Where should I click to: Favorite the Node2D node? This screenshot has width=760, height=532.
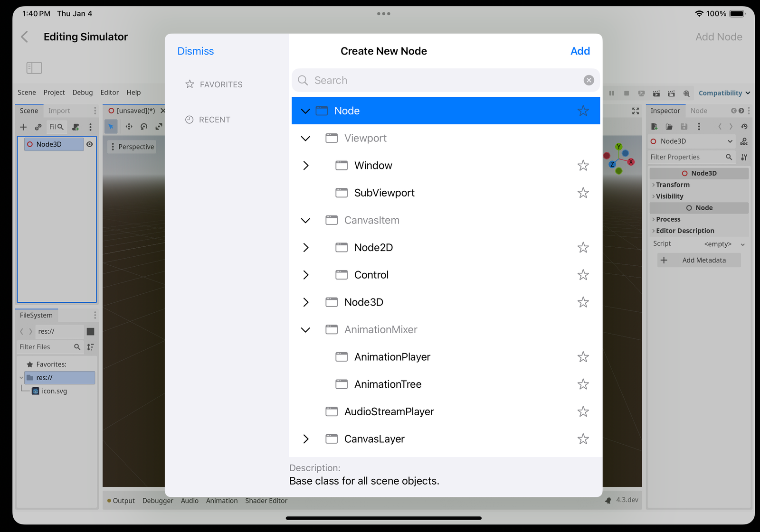(x=583, y=248)
